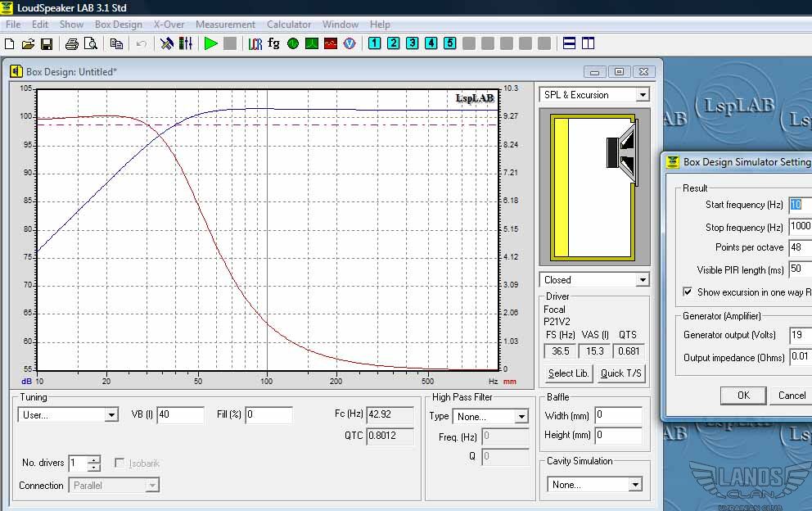The width and height of the screenshot is (812, 511).
Task: Click the Generator output (Volts) field
Action: (x=801, y=335)
